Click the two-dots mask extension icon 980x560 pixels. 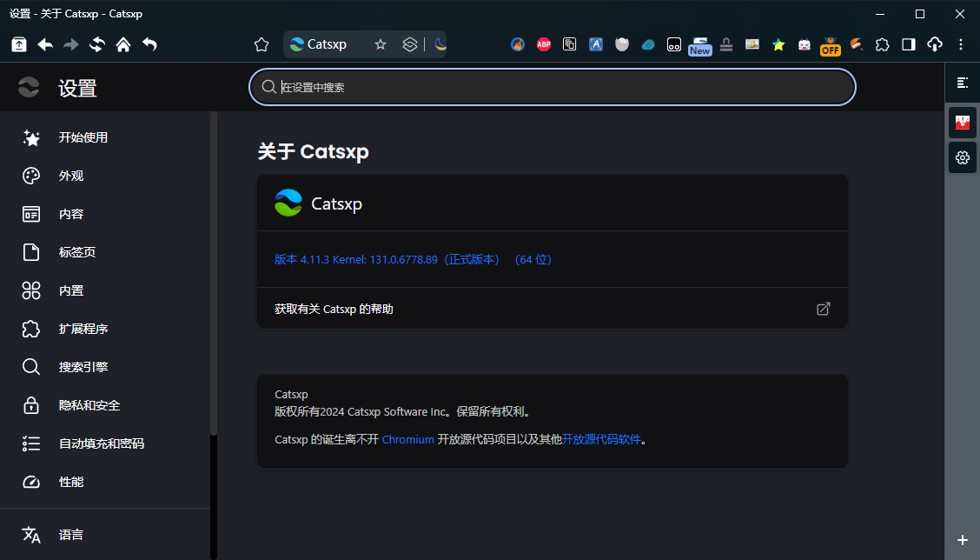tap(674, 44)
